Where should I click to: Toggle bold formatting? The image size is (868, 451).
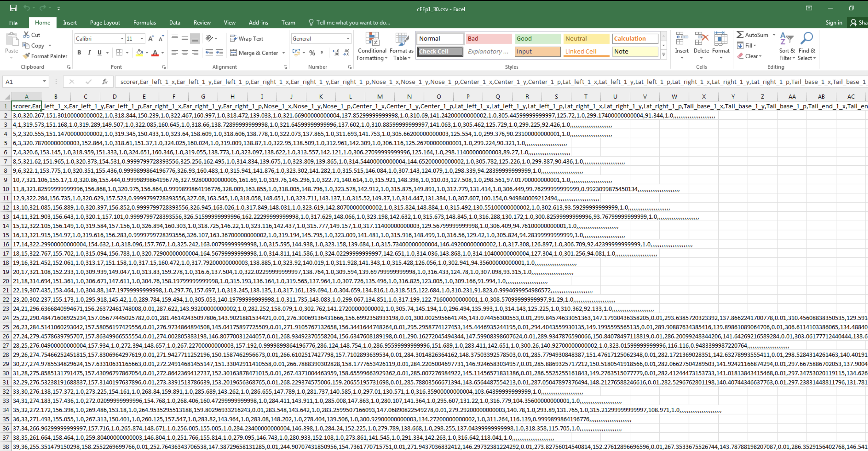(79, 52)
